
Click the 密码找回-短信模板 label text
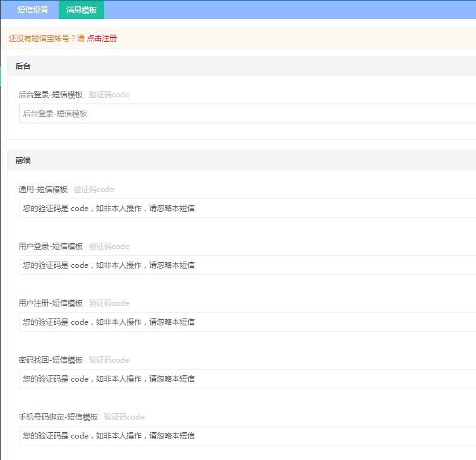(51, 360)
